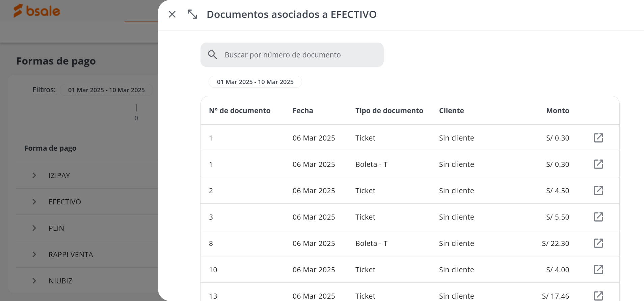This screenshot has height=301, width=644.
Task: Click the Tipo de documento column header
Action: (x=389, y=111)
